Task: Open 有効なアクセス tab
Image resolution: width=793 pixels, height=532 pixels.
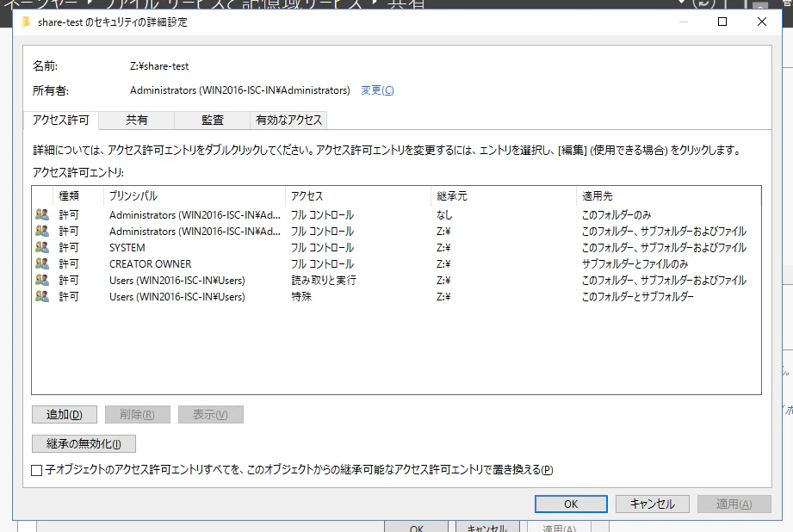Action: tap(288, 121)
